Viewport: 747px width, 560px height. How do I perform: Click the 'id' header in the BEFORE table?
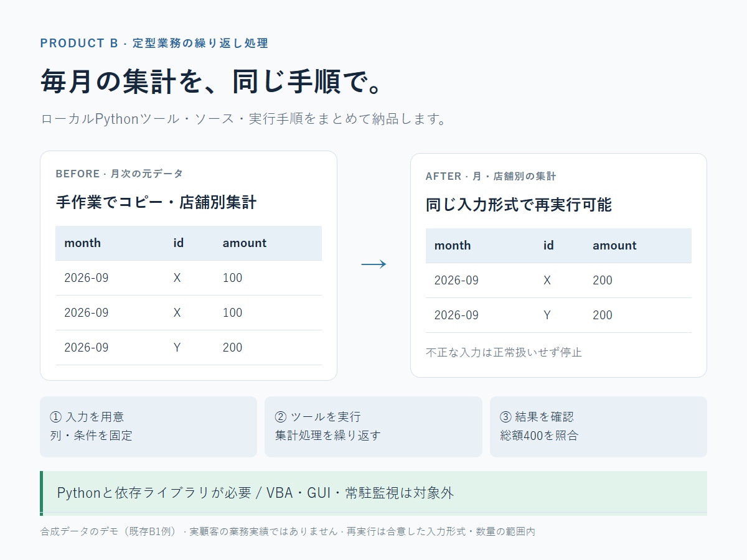179,243
